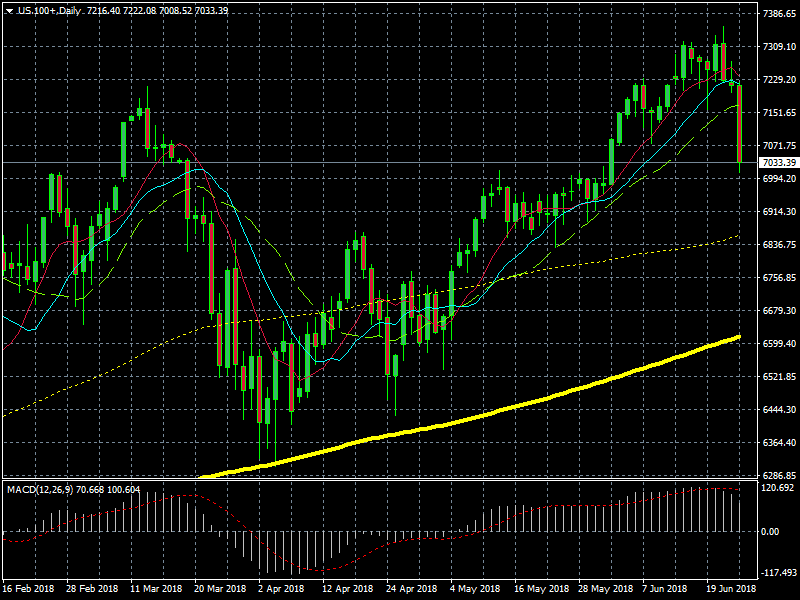The width and height of the screenshot is (800, 600).
Task: Click the 16 Feb 2018 date label
Action: (x=30, y=589)
